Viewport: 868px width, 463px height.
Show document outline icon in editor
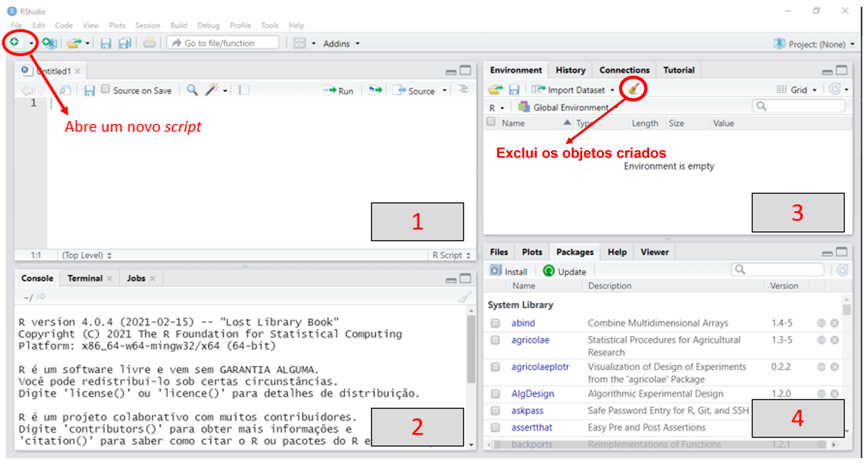coord(464,89)
